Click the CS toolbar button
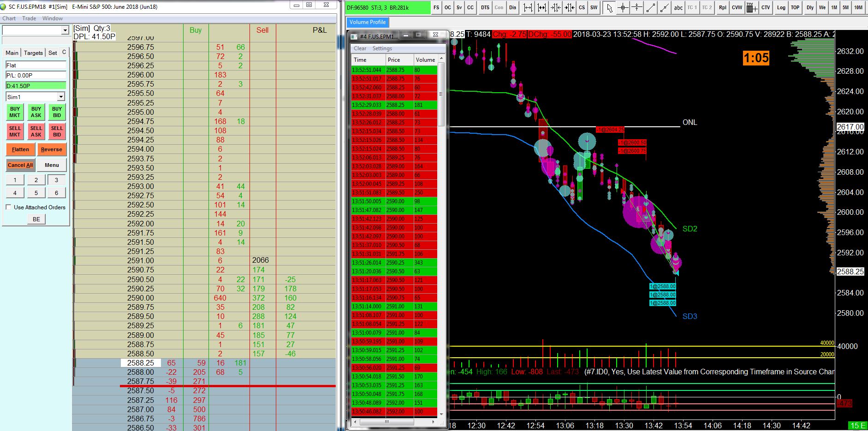This screenshot has width=868, height=431. point(582,7)
